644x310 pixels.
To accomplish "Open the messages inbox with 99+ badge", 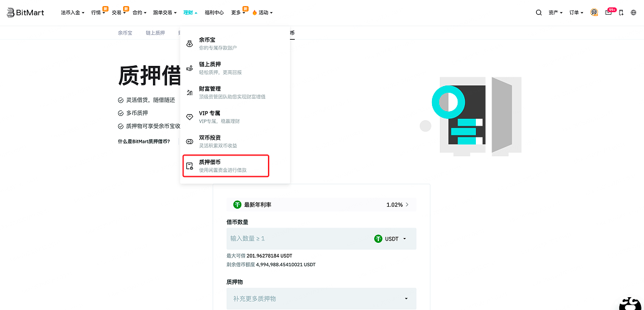I will (x=608, y=12).
